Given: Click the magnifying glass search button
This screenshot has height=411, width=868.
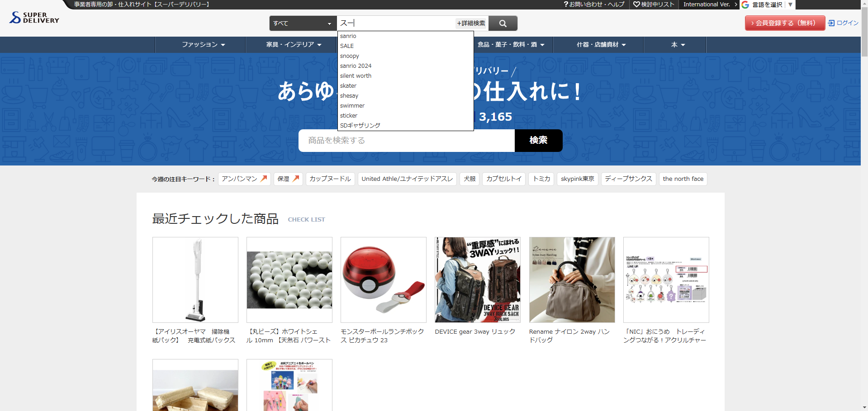Looking at the screenshot, I should 503,24.
